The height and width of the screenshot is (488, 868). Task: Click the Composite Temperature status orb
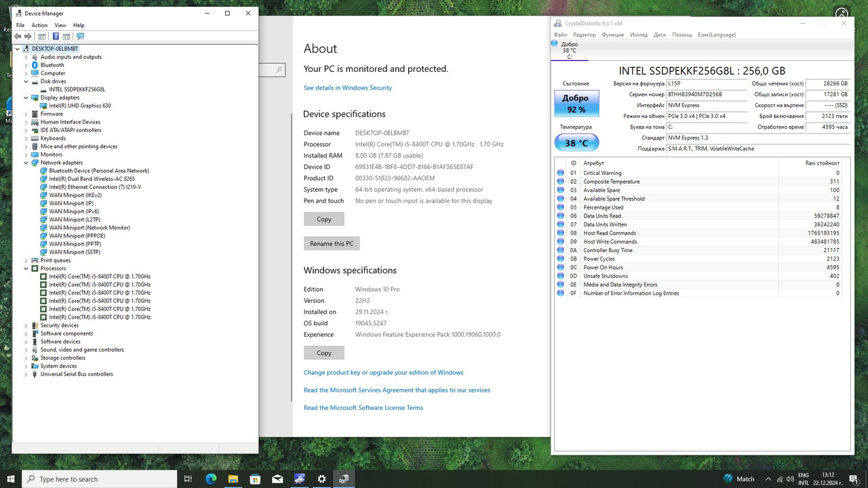click(561, 182)
